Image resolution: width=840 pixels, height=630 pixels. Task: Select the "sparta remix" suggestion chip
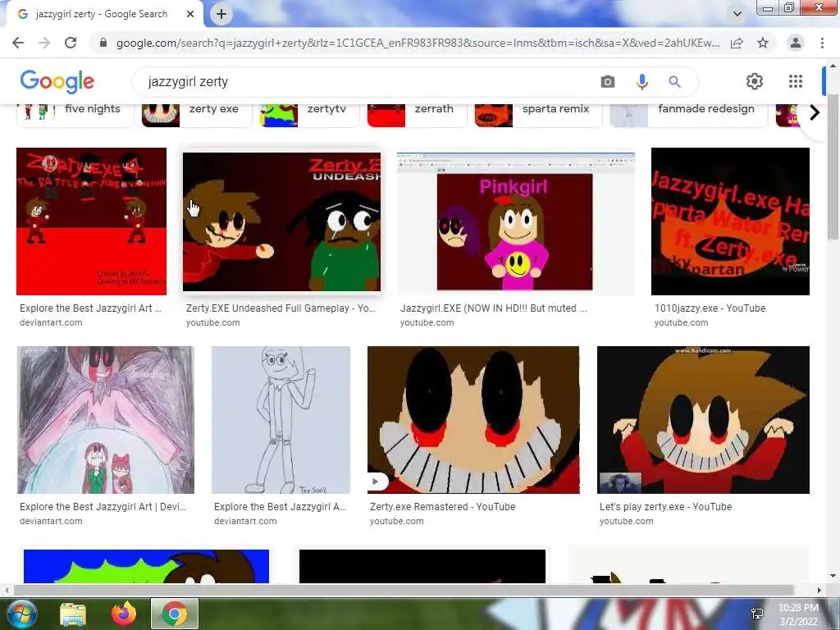(538, 114)
